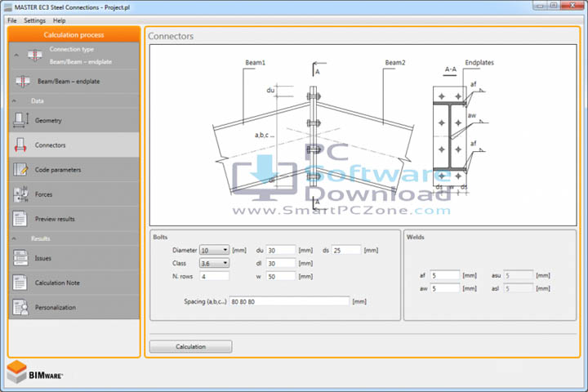Open the Calculation Note page
Viewport: 588px width, 392px height.
tap(74, 283)
